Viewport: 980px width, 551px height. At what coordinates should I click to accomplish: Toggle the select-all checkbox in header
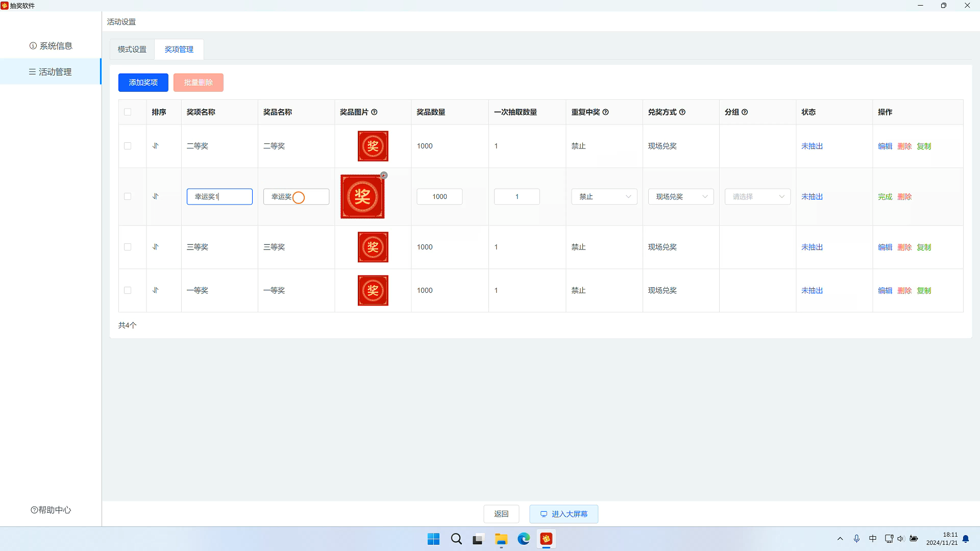pyautogui.click(x=128, y=112)
